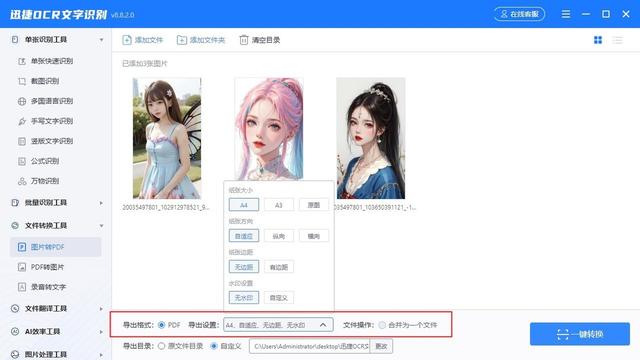Choose 无水印 watermark option
Viewport: 640px width, 360px height.
[x=244, y=298]
